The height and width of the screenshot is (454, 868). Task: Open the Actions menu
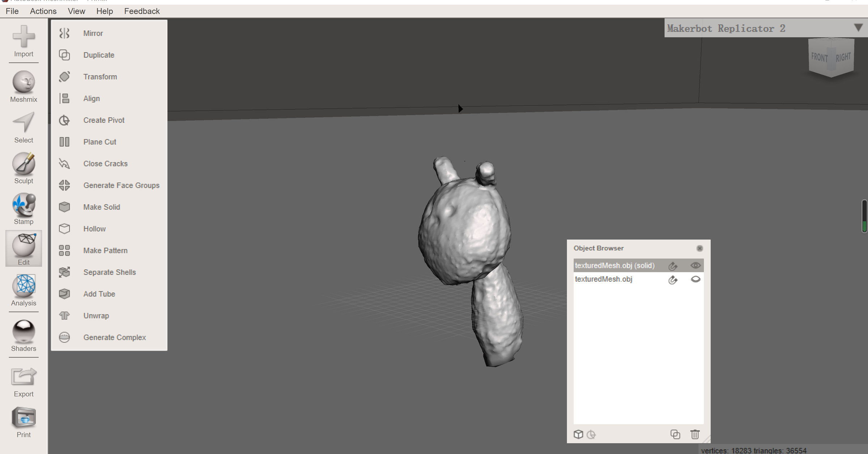click(43, 11)
